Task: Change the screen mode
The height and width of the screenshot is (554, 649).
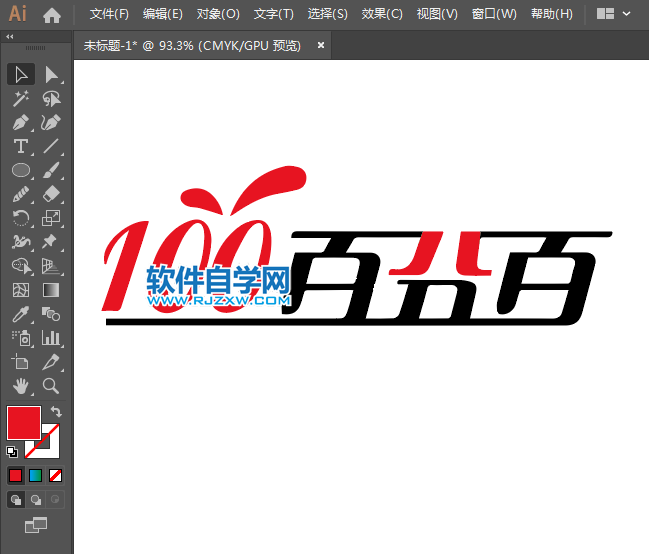Action: coord(36,525)
